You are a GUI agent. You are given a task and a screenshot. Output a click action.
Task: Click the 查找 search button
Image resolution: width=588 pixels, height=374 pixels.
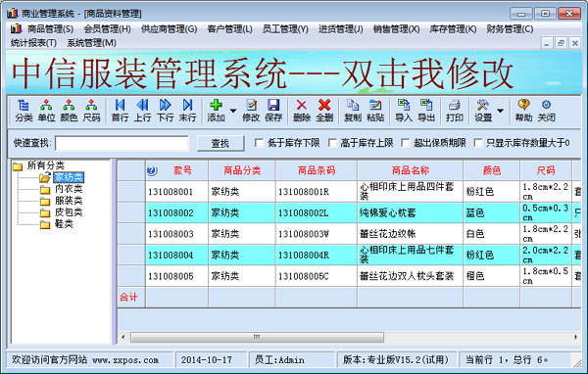tap(220, 143)
